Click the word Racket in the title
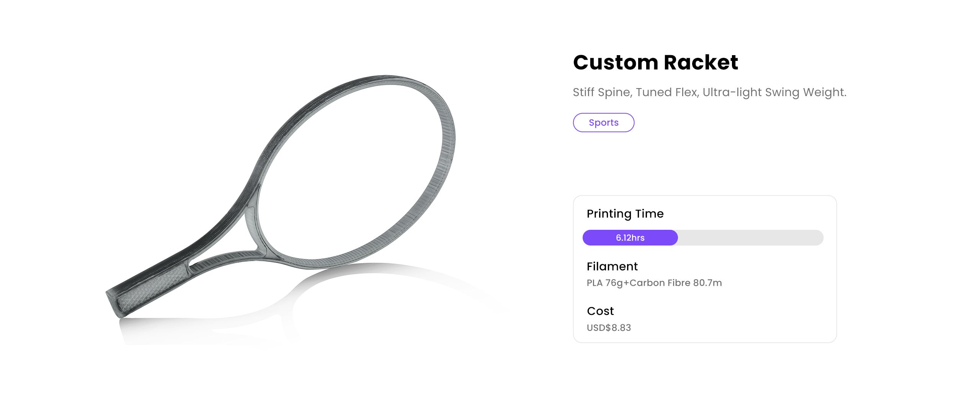The image size is (980, 396). [x=701, y=62]
